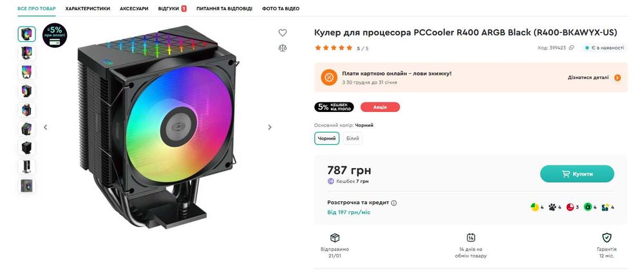Click the five-star rating stars

point(334,48)
